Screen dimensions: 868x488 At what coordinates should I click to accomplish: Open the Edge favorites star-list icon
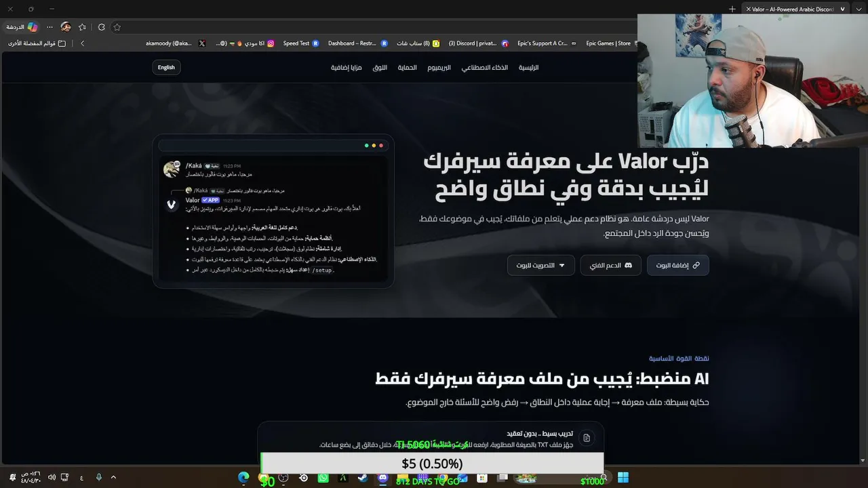(x=83, y=27)
